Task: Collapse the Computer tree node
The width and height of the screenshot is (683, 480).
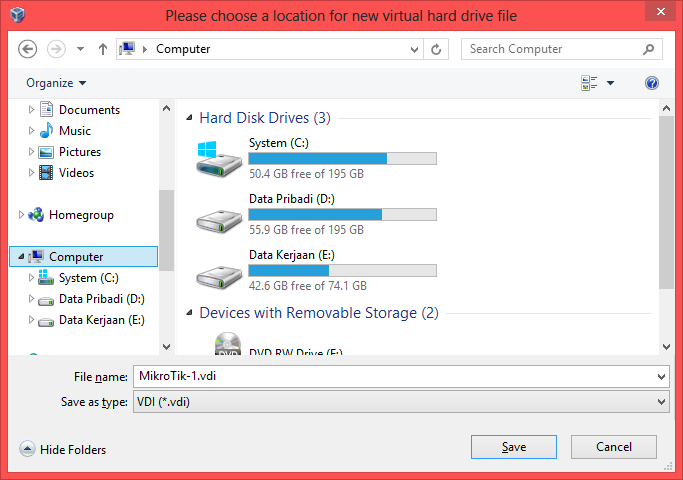Action: pos(21,257)
